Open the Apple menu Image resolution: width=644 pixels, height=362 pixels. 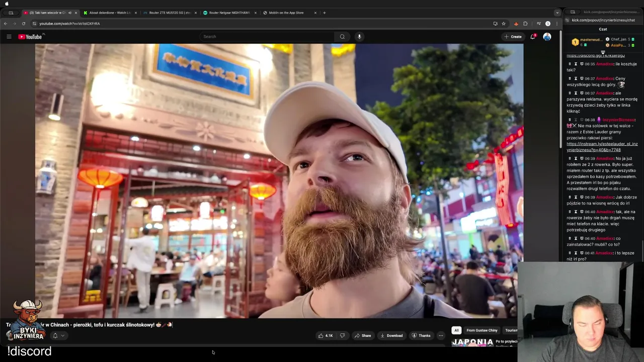click(x=7, y=4)
